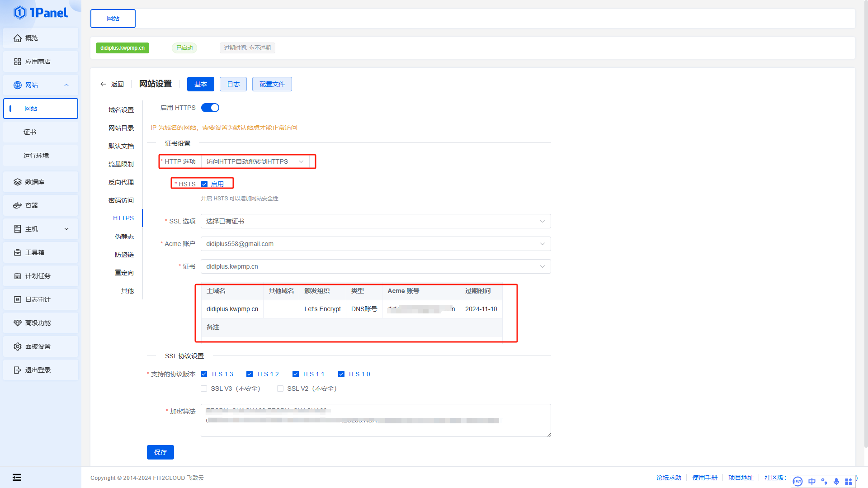Click the 主机 server icon
The width and height of the screenshot is (868, 488).
[x=18, y=229]
